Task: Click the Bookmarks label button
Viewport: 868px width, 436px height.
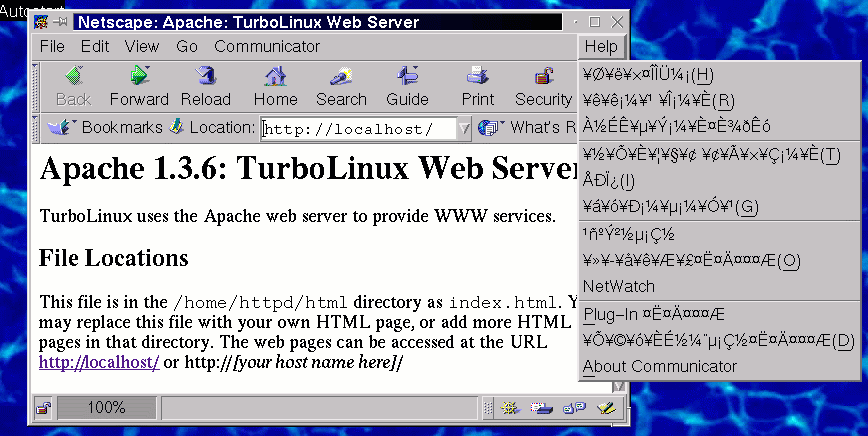Action: tap(122, 128)
